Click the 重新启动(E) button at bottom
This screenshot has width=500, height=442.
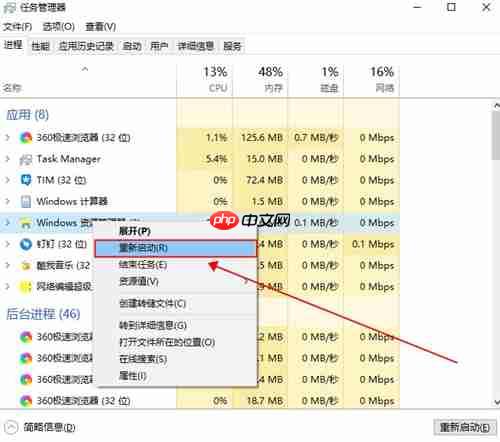click(465, 427)
